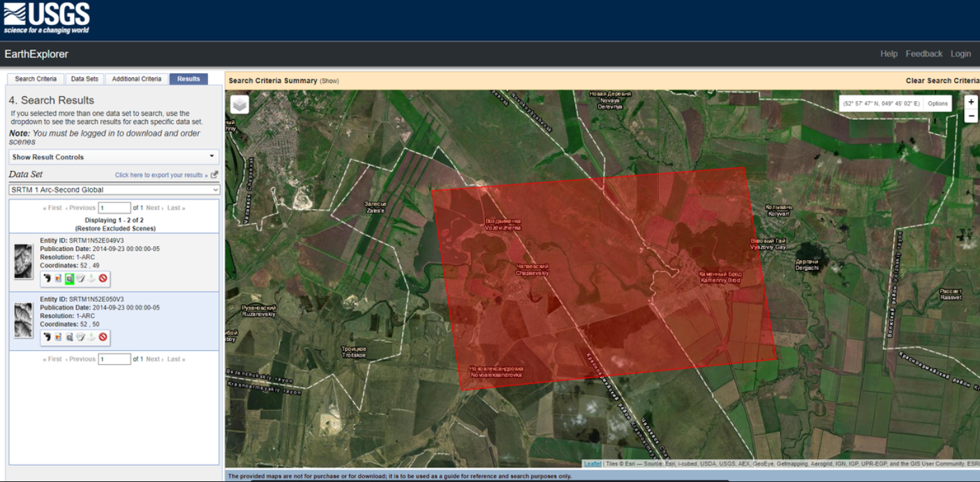Viewport: 980px width, 482px height.
Task: Exclude SRTM1N52E049V3 scene from results
Action: point(103,278)
